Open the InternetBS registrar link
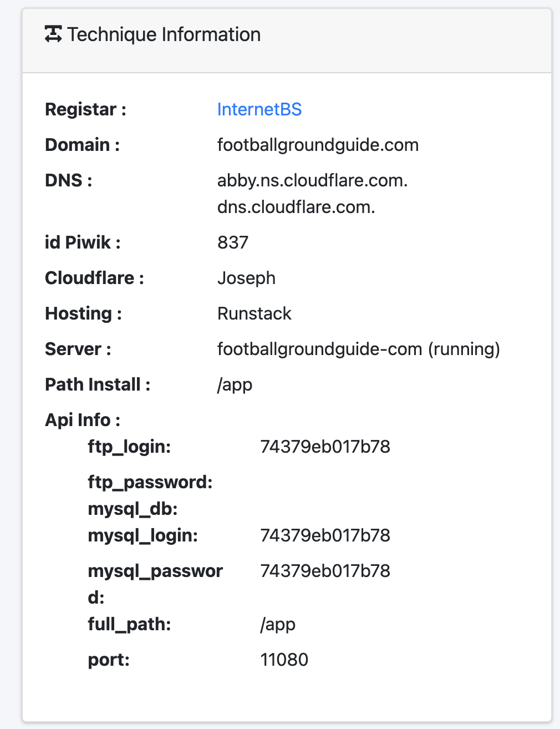The image size is (560, 729). (259, 109)
